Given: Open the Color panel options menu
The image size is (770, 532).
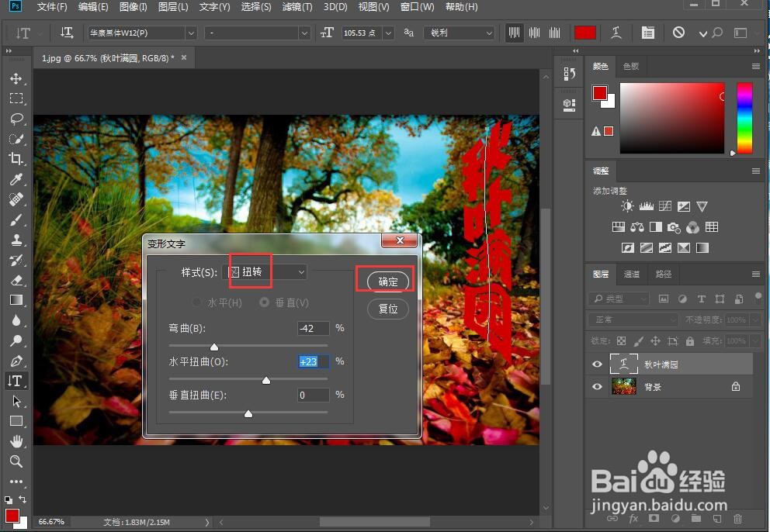Looking at the screenshot, I should (x=756, y=66).
